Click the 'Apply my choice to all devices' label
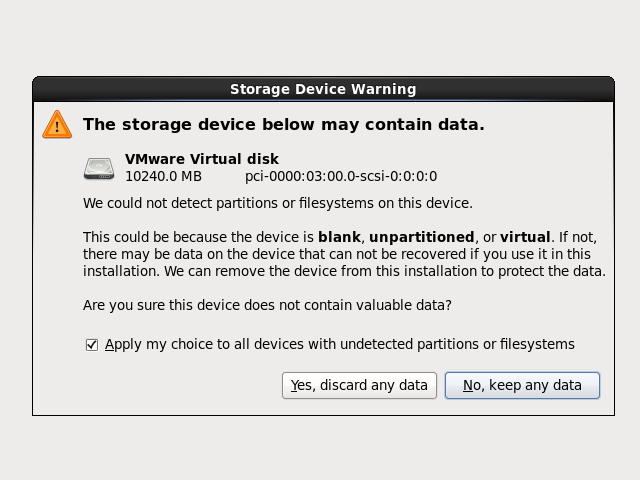 click(x=339, y=344)
